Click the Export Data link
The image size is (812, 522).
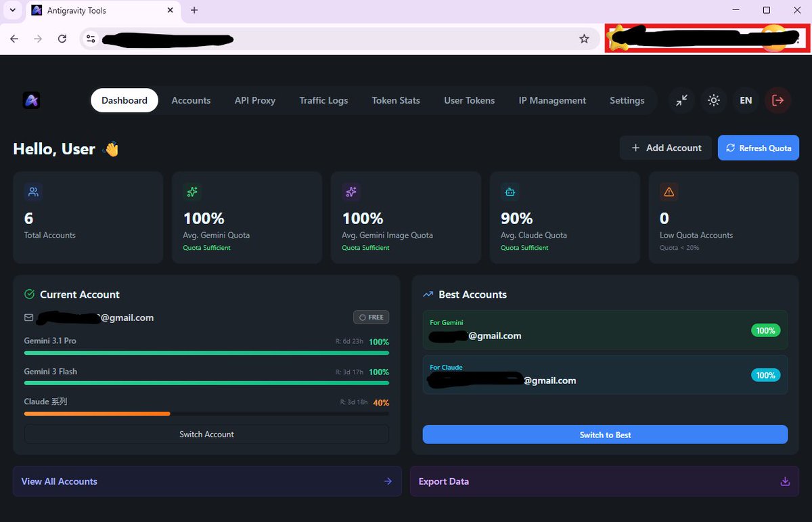pyautogui.click(x=604, y=481)
